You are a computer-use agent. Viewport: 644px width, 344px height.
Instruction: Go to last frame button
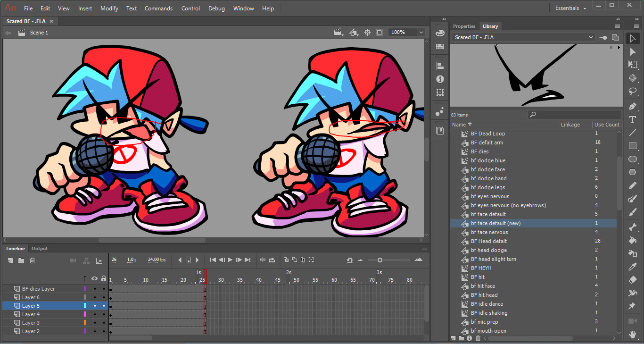click(248, 260)
